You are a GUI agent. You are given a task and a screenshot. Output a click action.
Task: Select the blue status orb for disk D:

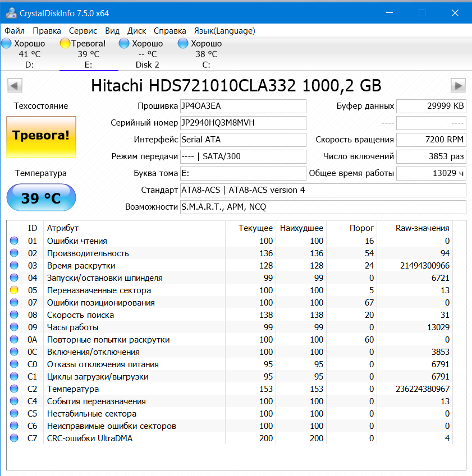coord(7,43)
